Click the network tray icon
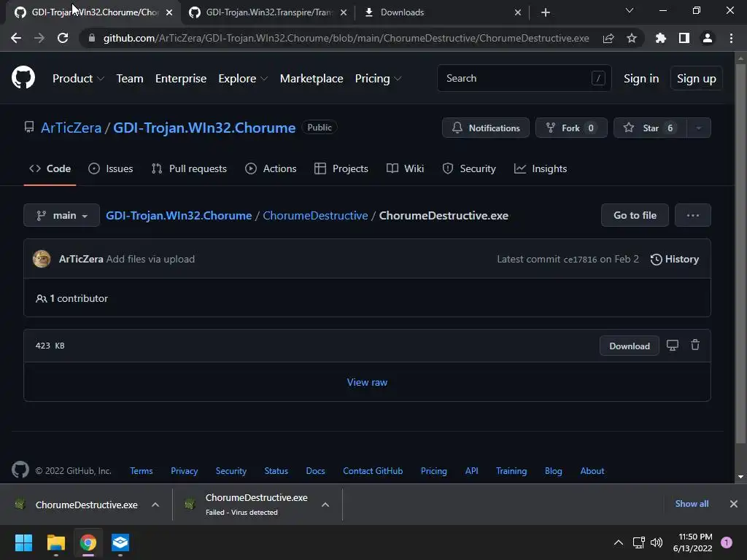Image resolution: width=747 pixels, height=560 pixels. (638, 542)
